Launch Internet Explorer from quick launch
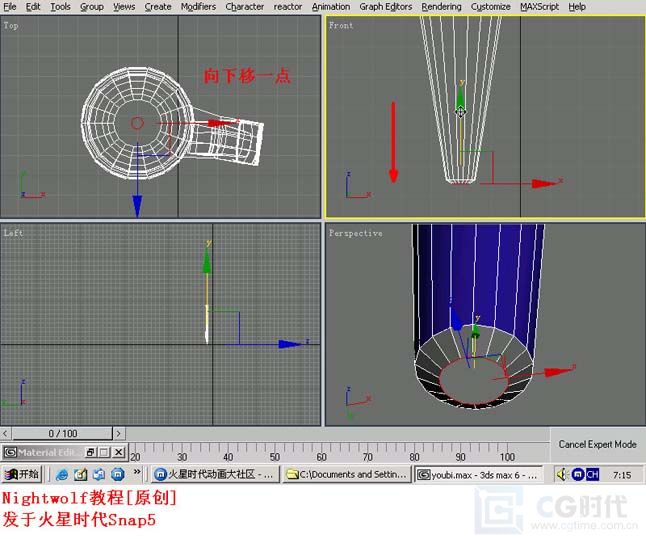The width and height of the screenshot is (646, 539). click(x=62, y=475)
